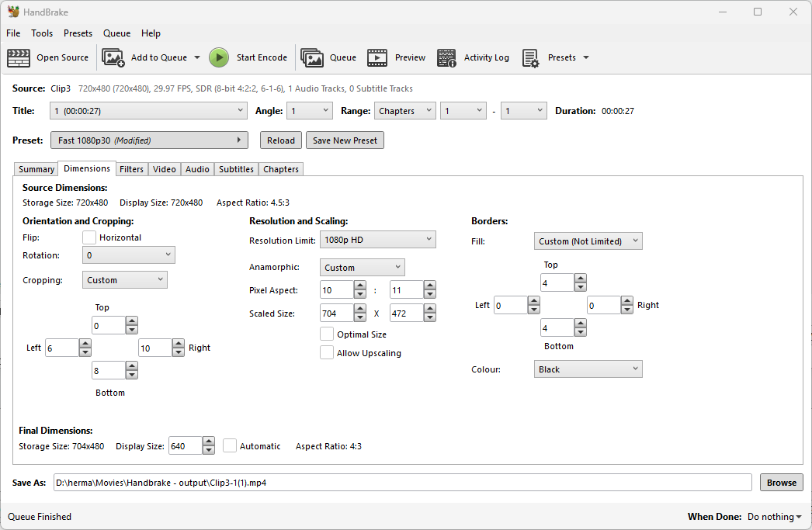Select the Dimensions tab

coord(87,168)
